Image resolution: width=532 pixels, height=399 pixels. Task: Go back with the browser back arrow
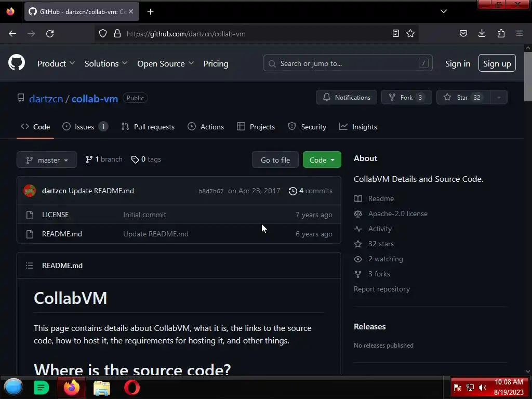12,34
